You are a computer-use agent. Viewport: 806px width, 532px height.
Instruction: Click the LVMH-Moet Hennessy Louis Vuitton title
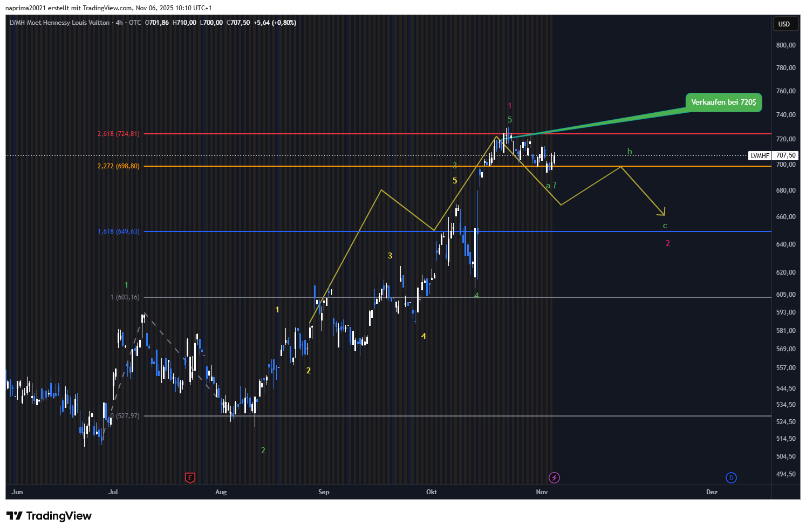[x=59, y=23]
